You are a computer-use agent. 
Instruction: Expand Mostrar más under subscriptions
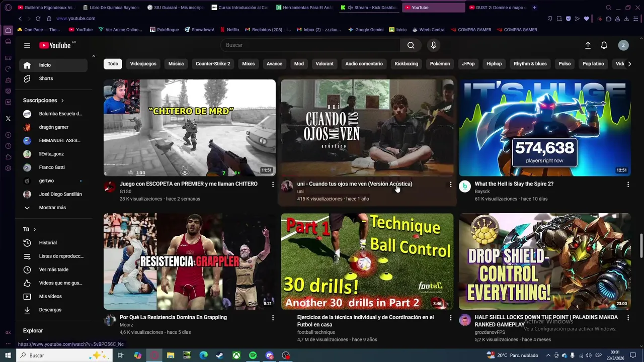[53, 208]
